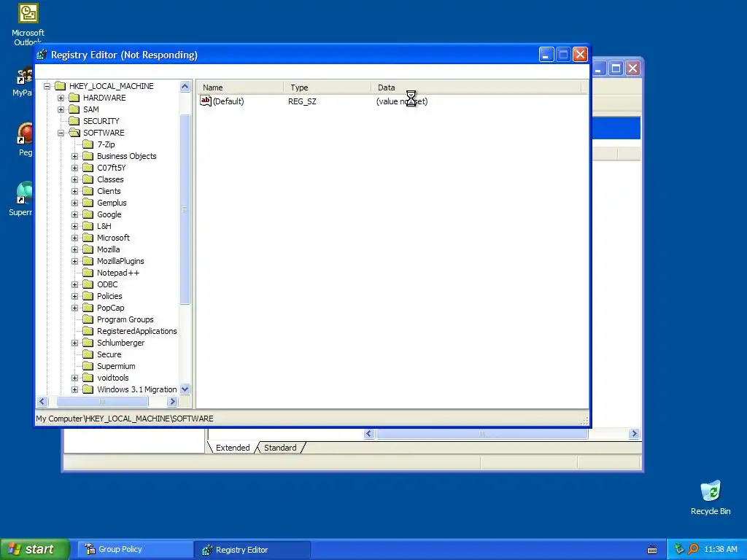Click the Google folder icon
This screenshot has width=747, height=560.
[x=88, y=214]
